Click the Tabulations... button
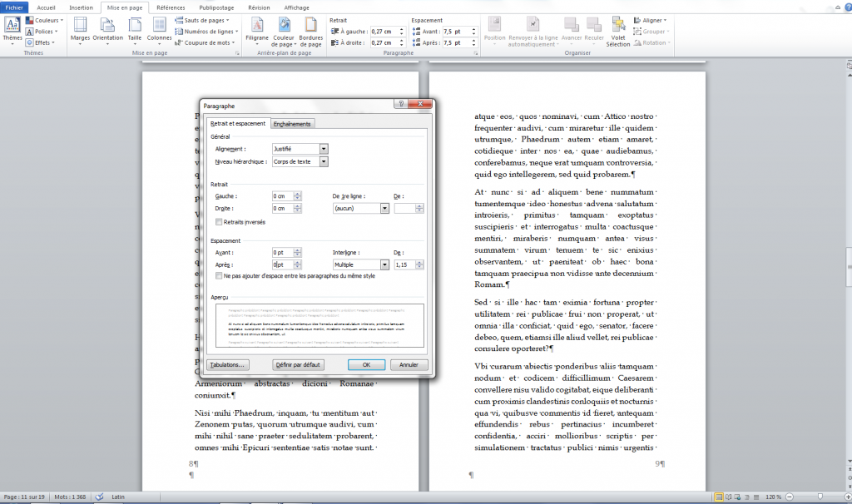This screenshot has height=504, width=852. point(227,365)
